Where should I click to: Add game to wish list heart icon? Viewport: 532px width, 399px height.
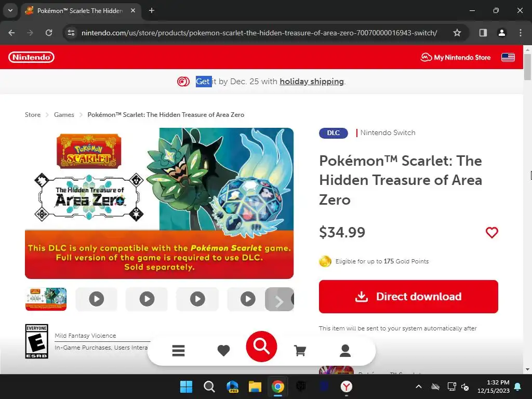(x=491, y=232)
